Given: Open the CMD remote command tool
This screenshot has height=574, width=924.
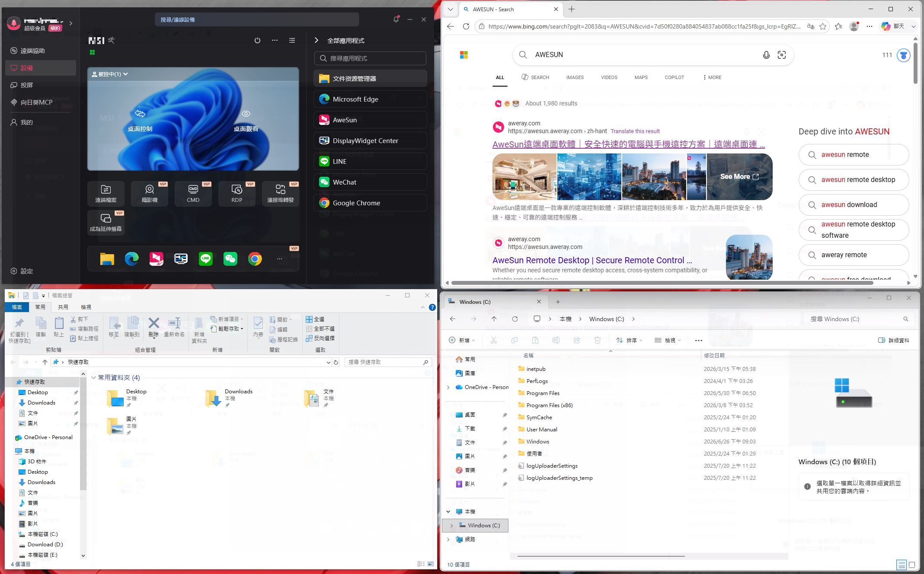Looking at the screenshot, I should point(193,193).
